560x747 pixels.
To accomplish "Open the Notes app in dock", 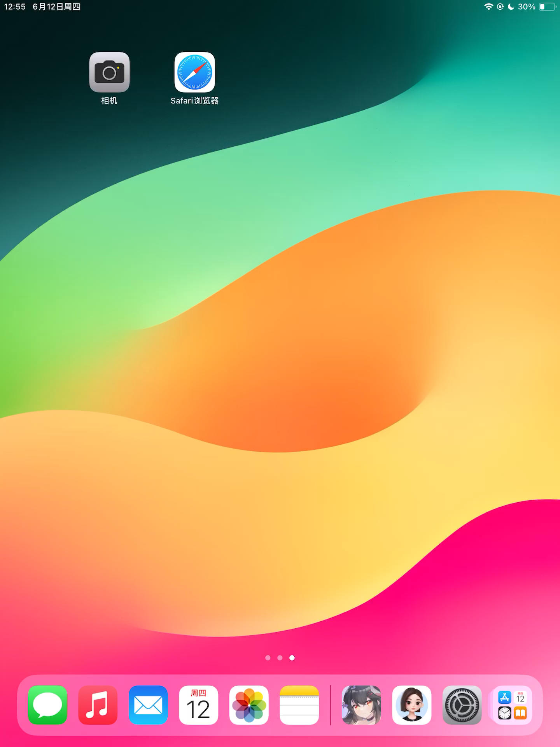I will click(299, 705).
